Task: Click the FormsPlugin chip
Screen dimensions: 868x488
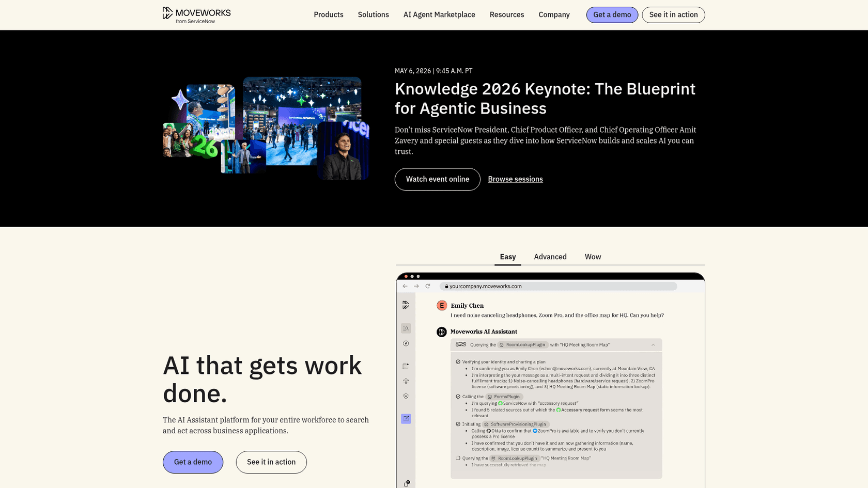Action: point(504,397)
